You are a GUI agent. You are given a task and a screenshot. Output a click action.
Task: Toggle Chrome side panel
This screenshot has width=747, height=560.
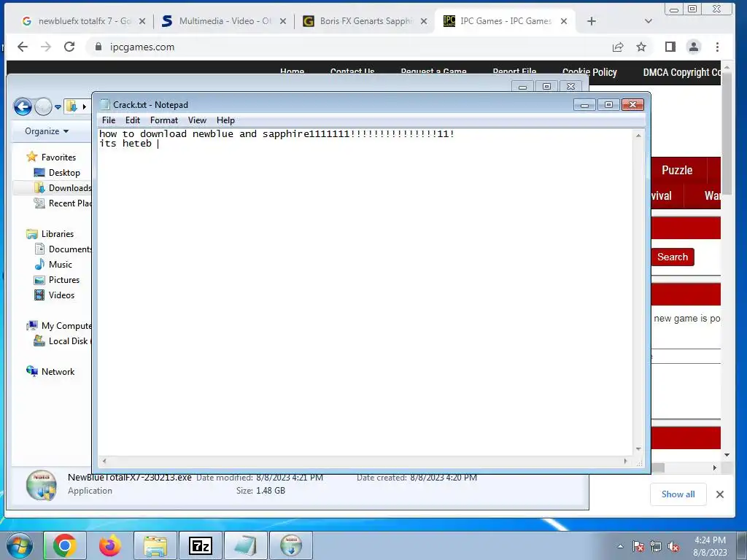point(670,47)
